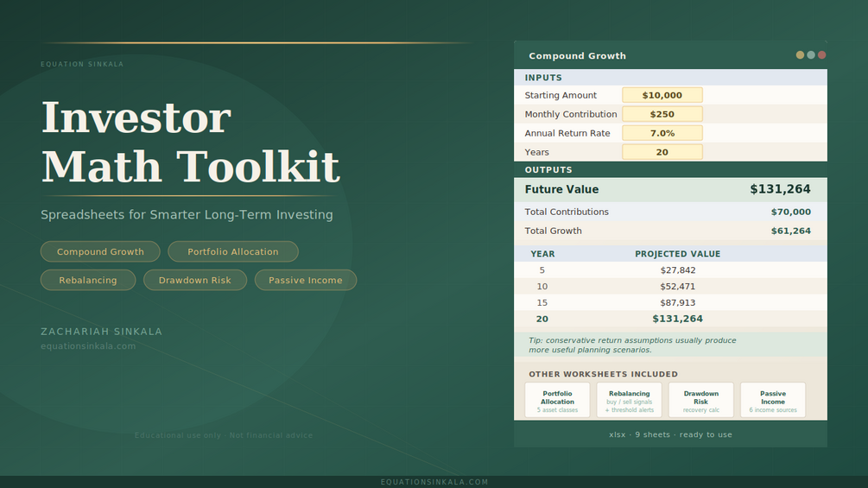Click the year 10 projected value $52,471
868x488 pixels.
tap(678, 286)
